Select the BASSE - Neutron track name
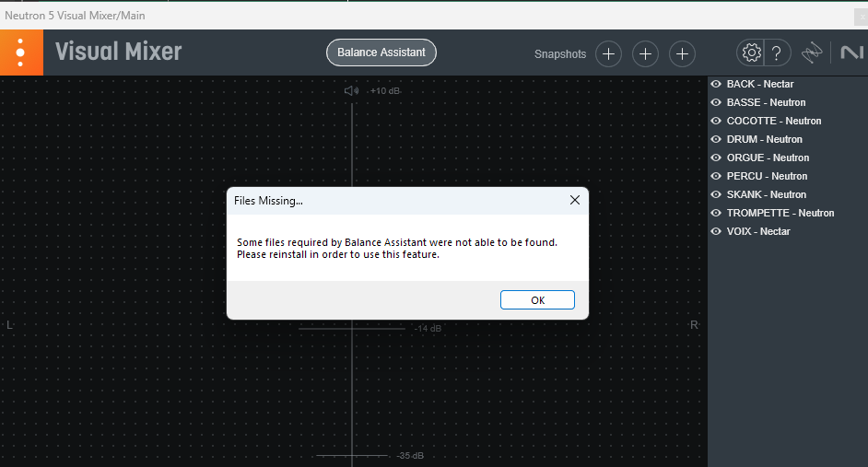Viewport: 868px width, 467px height. 766,102
